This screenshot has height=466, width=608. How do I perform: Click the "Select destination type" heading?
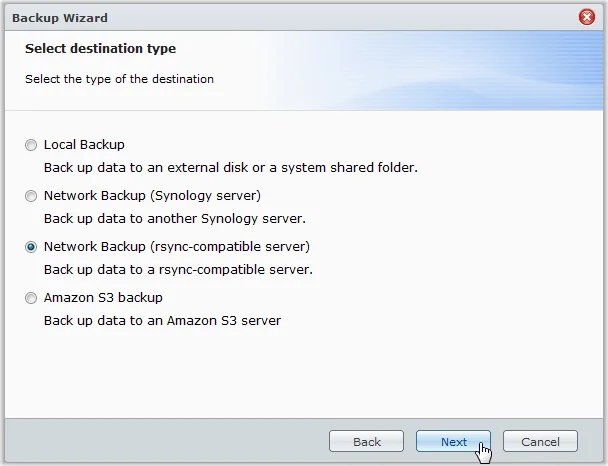click(x=100, y=49)
